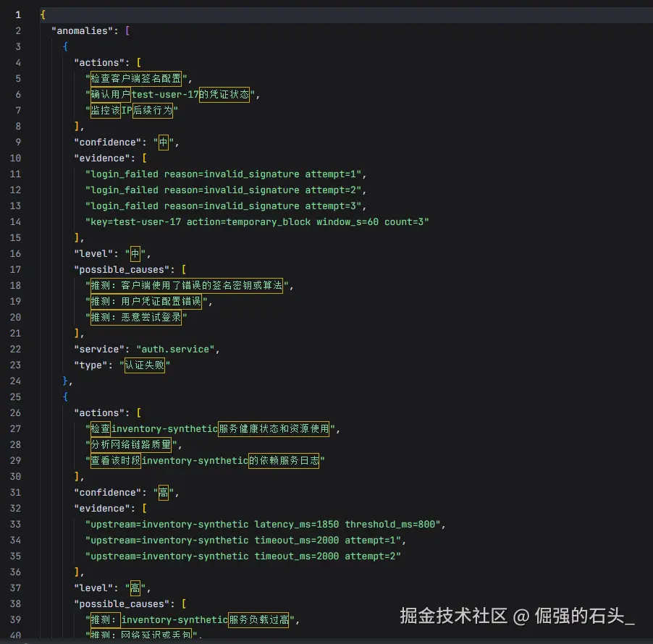Click the string "推测：客户端使用了错误的签名密钥或算法"
This screenshot has width=653, height=644.
187,286
